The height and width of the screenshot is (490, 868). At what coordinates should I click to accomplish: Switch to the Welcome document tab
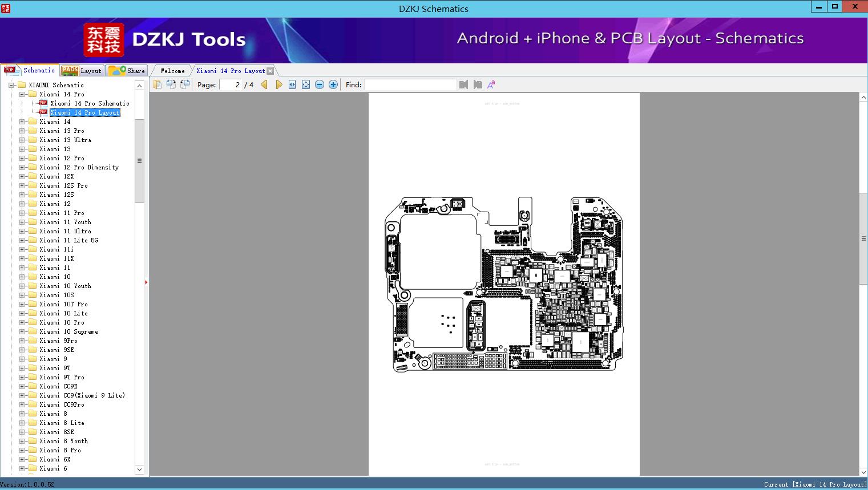coord(172,71)
